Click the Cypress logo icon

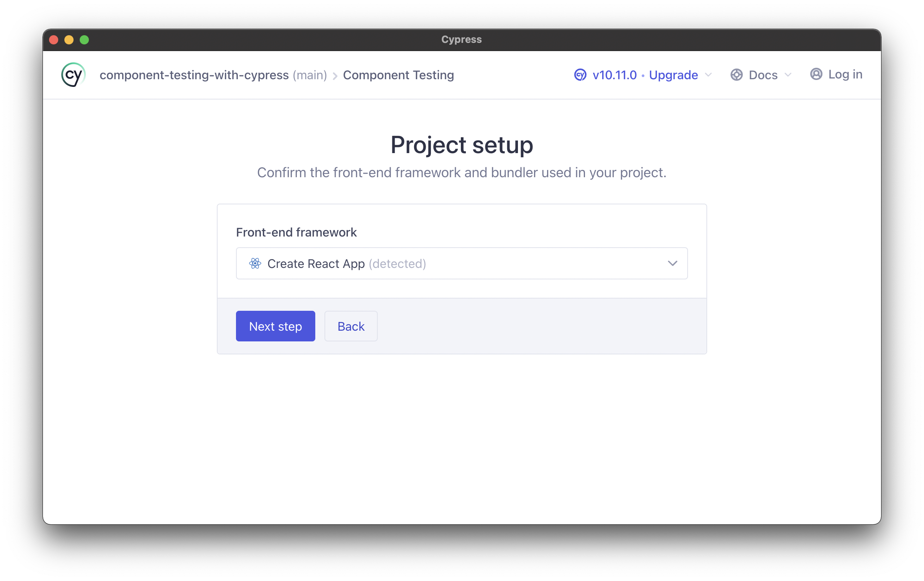click(x=73, y=75)
